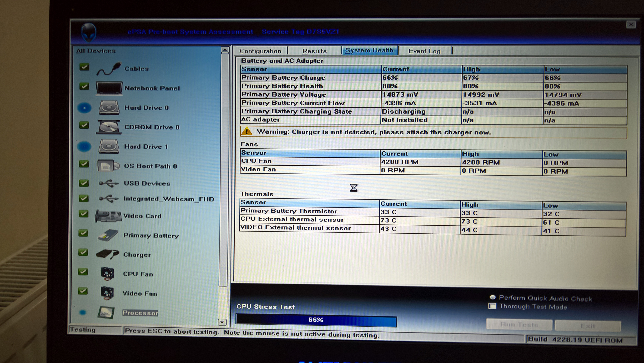
Task: Toggle the Cables checkbox
Action: tap(84, 67)
